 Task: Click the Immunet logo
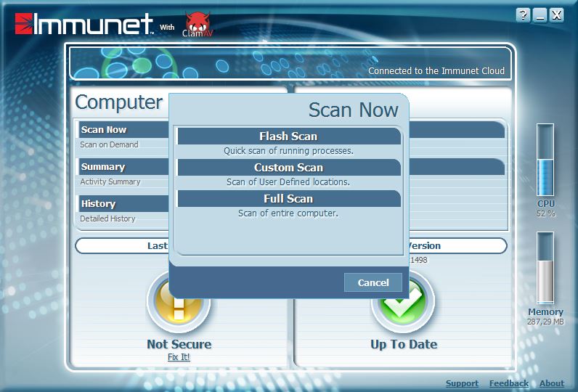(x=84, y=24)
